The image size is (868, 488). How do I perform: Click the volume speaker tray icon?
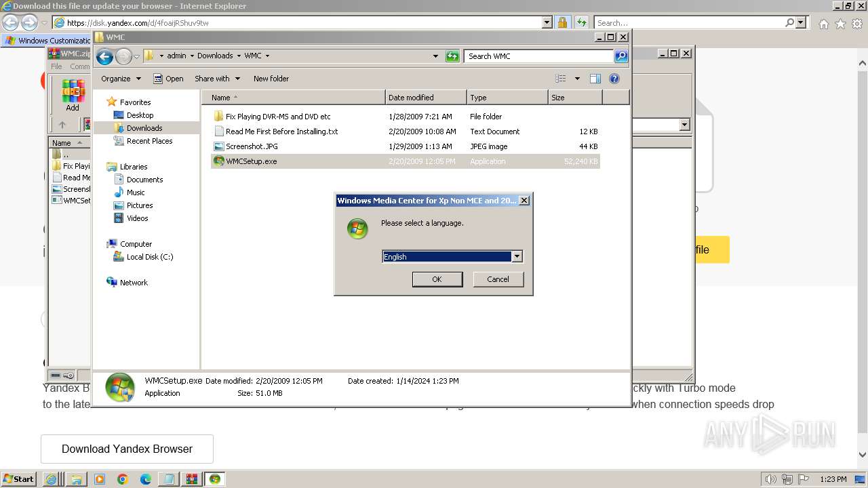click(x=771, y=479)
